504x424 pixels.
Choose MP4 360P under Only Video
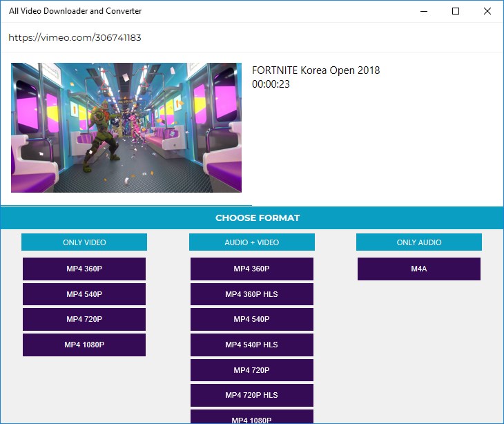pos(84,269)
